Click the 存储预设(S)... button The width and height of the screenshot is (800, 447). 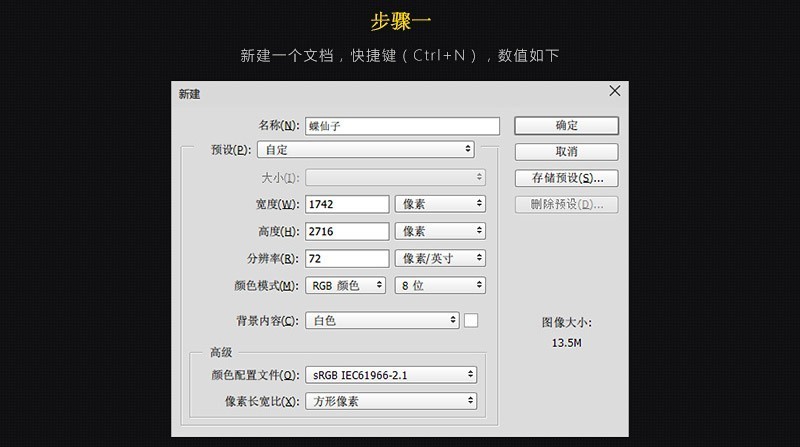[x=566, y=178]
